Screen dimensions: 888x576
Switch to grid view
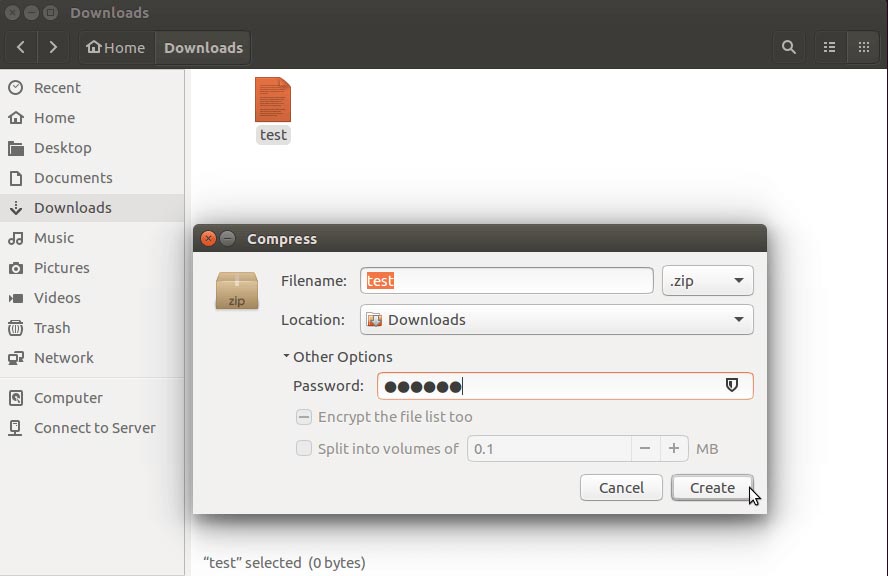click(864, 47)
